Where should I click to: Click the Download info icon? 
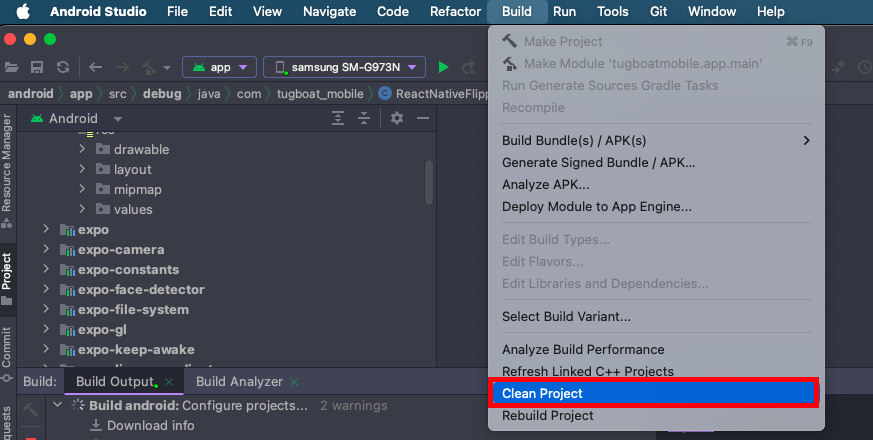[x=96, y=426]
